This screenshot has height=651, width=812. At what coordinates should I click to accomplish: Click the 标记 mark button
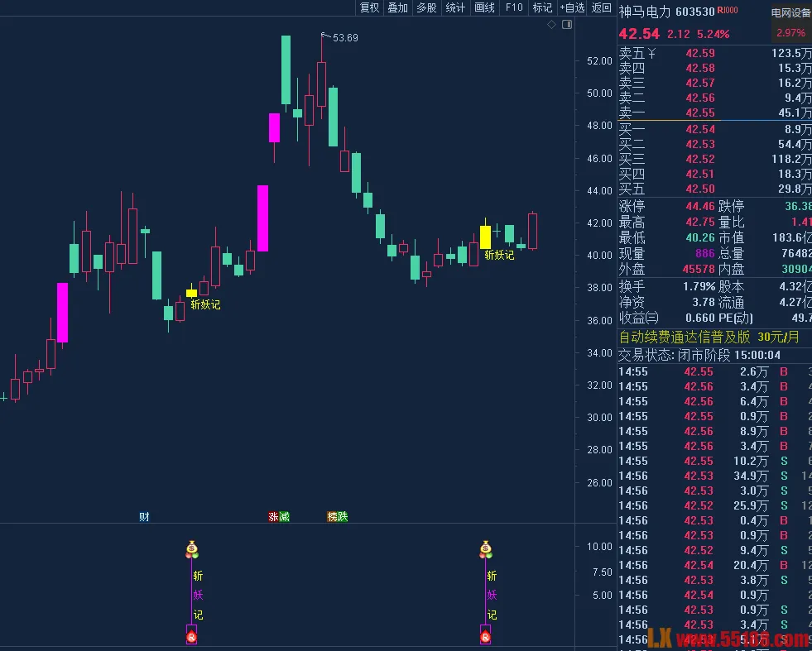click(x=542, y=7)
